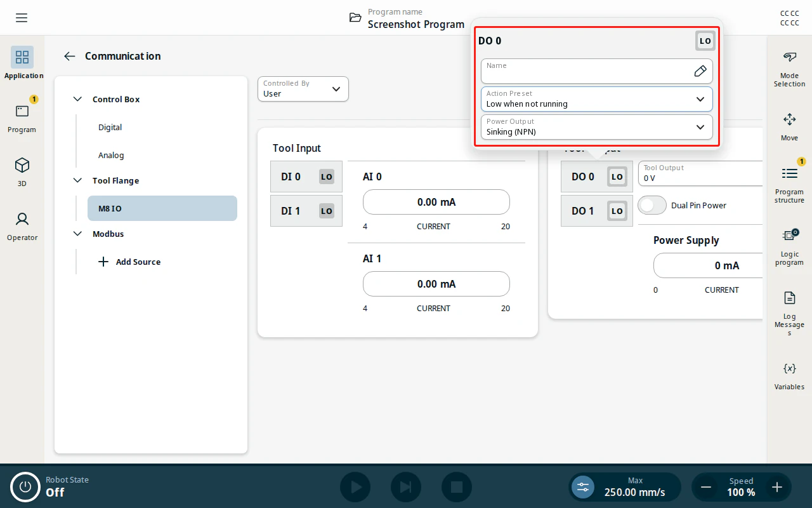
Task: View Log Messages
Action: 789,314
